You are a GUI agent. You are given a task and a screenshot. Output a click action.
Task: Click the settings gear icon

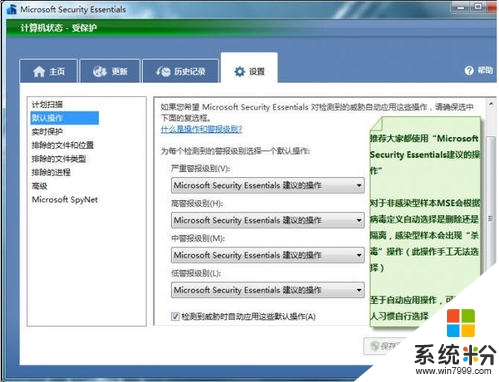239,71
